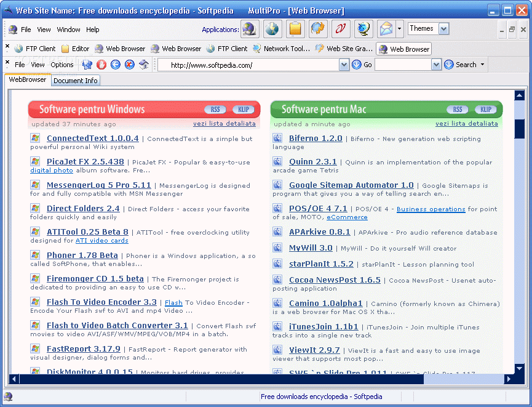Launch FTP Client globe-lightning icon in Applications bar
The image size is (532, 407).
click(272, 29)
